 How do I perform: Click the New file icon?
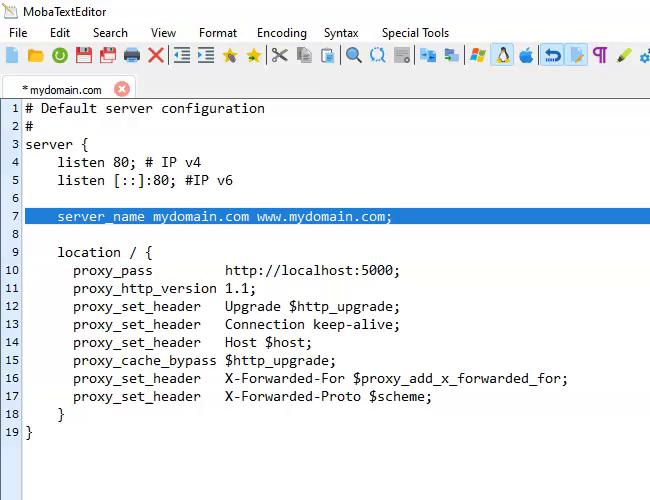[x=12, y=55]
